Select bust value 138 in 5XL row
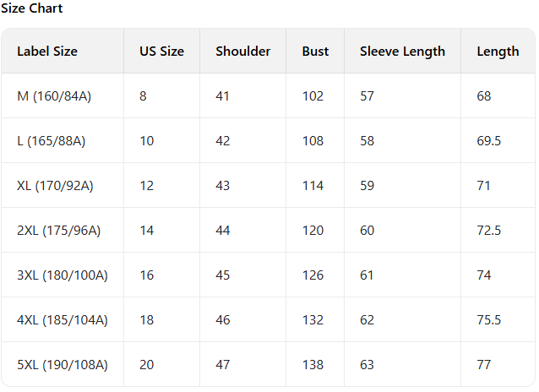539x392 pixels. (313, 365)
